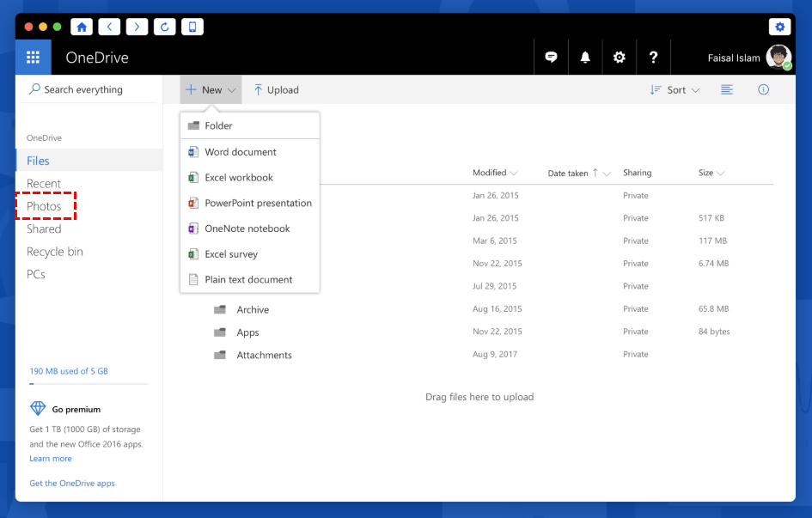Open the chat messages icon
The image size is (812, 518).
(552, 58)
